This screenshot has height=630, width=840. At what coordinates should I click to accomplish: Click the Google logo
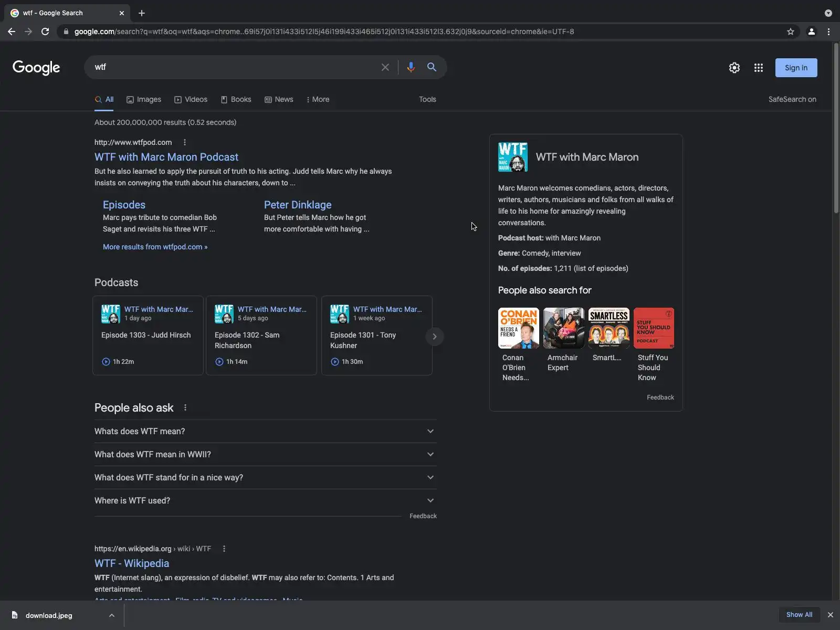click(x=36, y=68)
